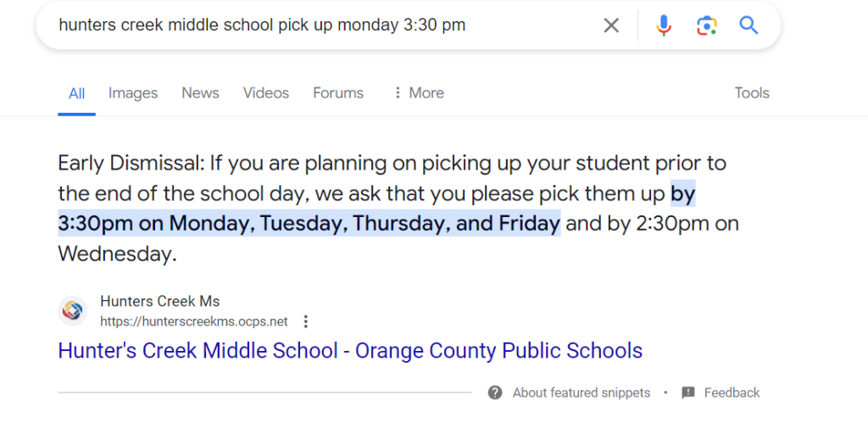The image size is (868, 434).
Task: Click the Feedback flag icon
Action: click(x=688, y=392)
